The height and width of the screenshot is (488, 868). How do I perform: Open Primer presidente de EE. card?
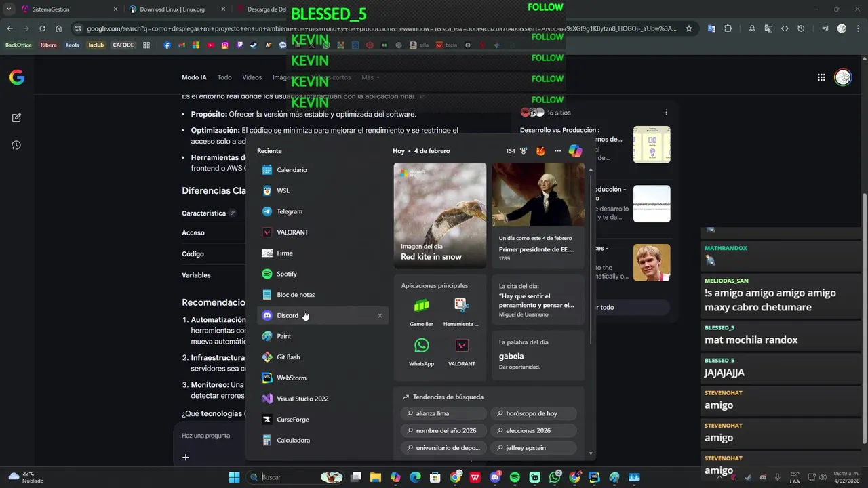(538, 216)
